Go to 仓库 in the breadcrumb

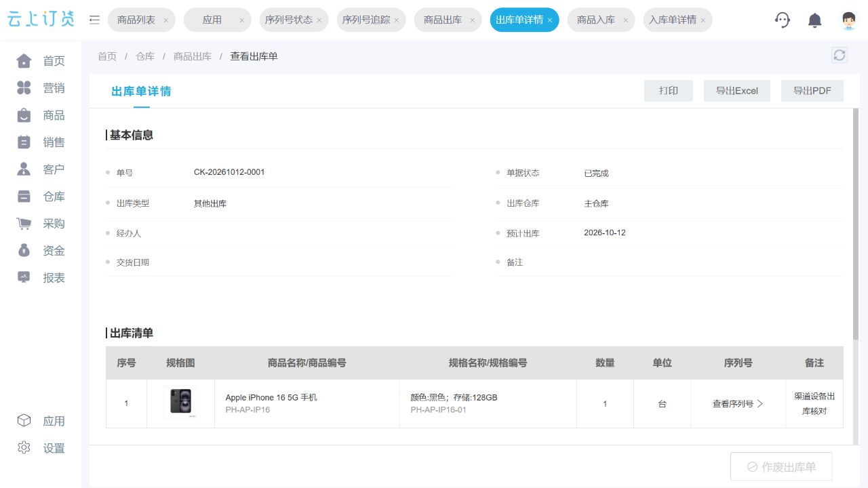coord(145,56)
